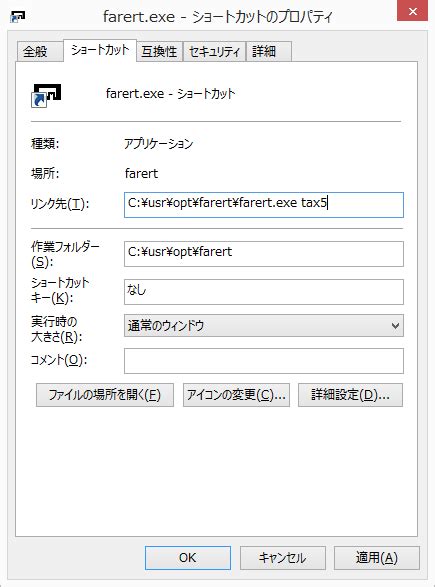Click アイコンの変更 button
435x587 pixels.
[236, 395]
